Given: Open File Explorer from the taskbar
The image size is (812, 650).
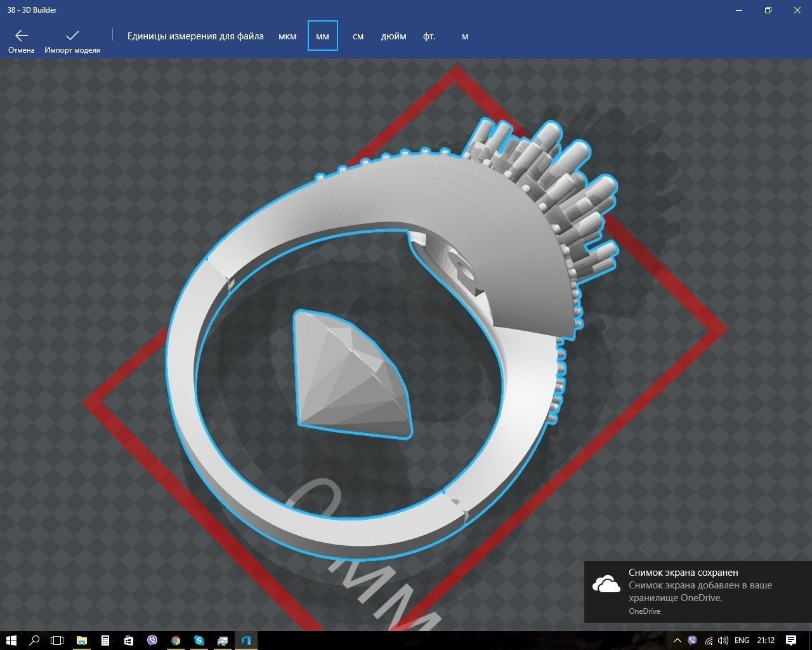Looking at the screenshot, I should point(82,640).
